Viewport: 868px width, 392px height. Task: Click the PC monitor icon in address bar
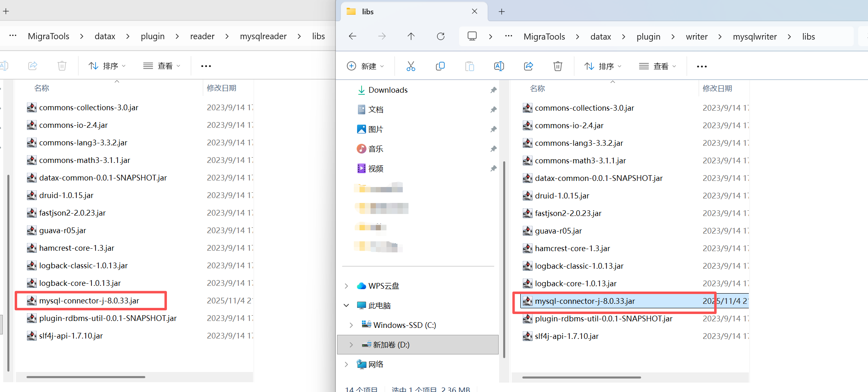pos(472,36)
